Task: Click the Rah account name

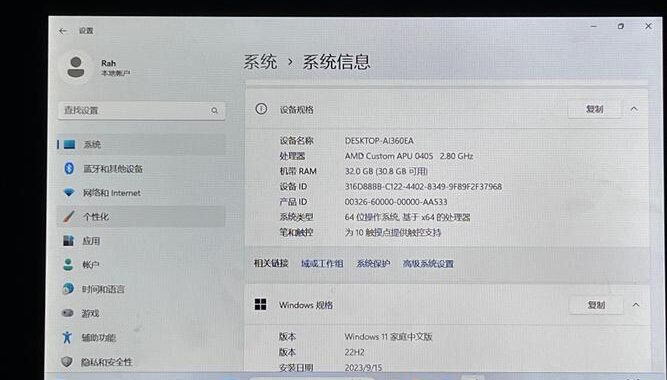Action: (108, 63)
